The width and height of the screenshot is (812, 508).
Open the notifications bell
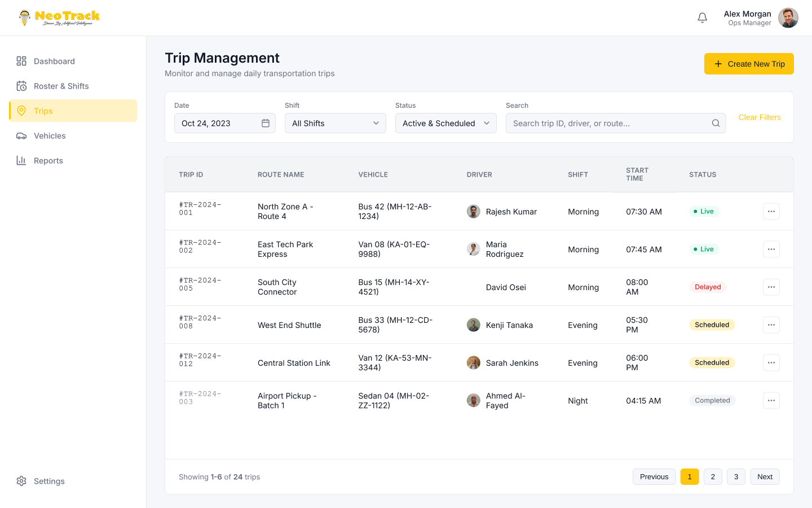[x=702, y=18]
